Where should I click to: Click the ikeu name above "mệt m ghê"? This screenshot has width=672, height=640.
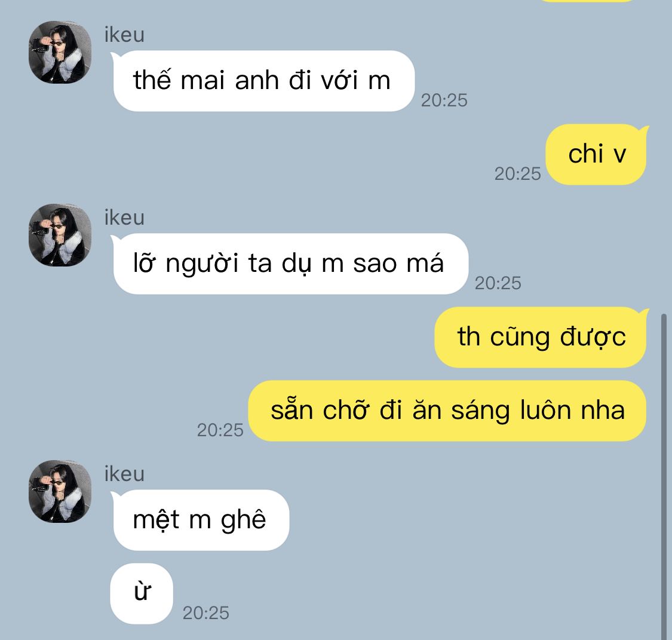[124, 474]
